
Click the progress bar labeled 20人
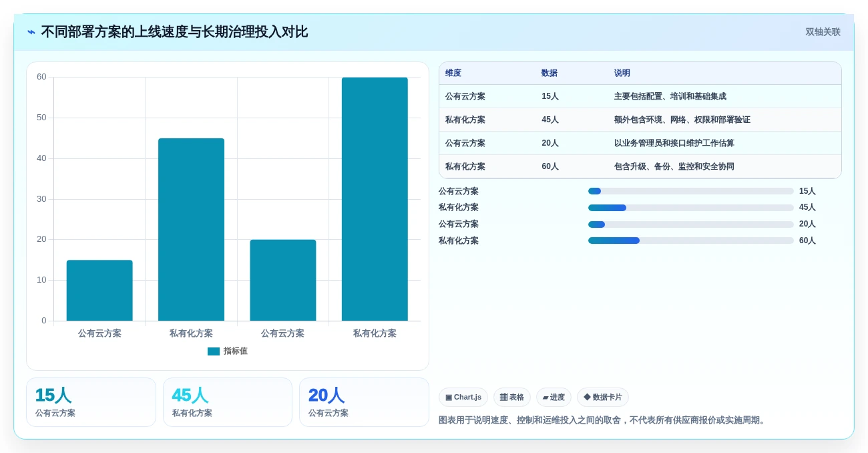(x=691, y=224)
